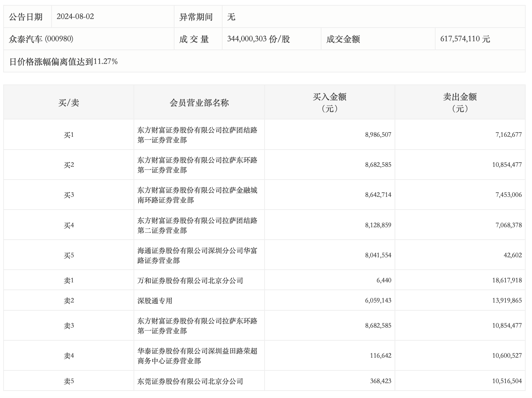Screen dimensions: 532x398
Task: Click the 买/卖 column header
Action: click(69, 103)
